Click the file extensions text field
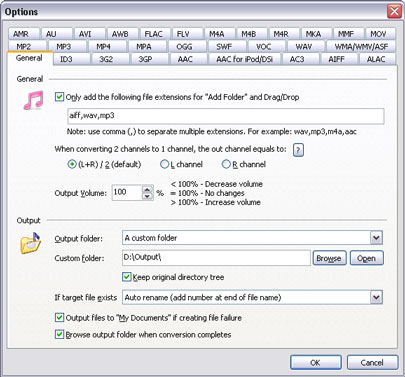Viewport: 405px width, 377px height. pos(226,116)
